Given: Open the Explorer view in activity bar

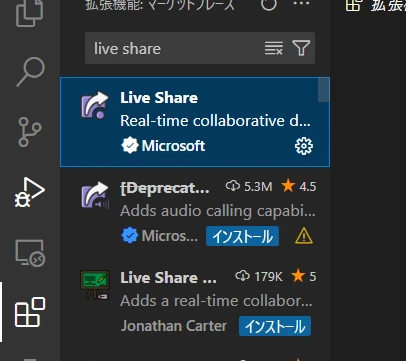Looking at the screenshot, I should (30, 13).
